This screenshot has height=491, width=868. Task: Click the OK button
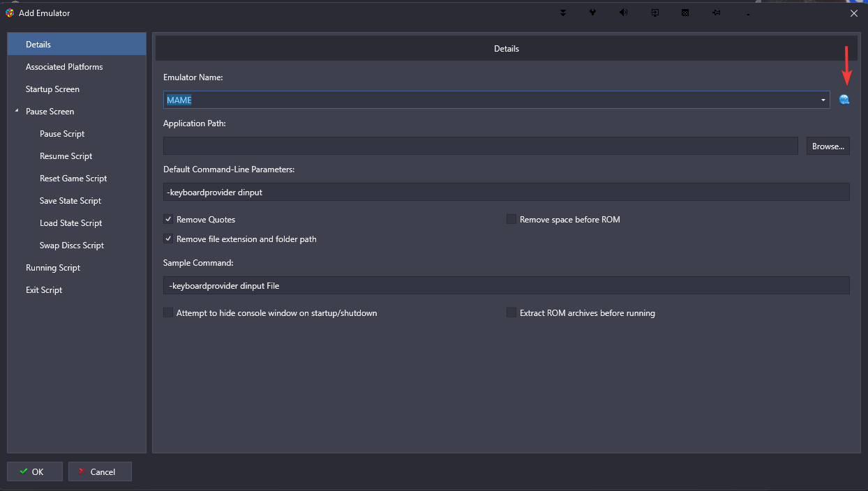click(35, 471)
